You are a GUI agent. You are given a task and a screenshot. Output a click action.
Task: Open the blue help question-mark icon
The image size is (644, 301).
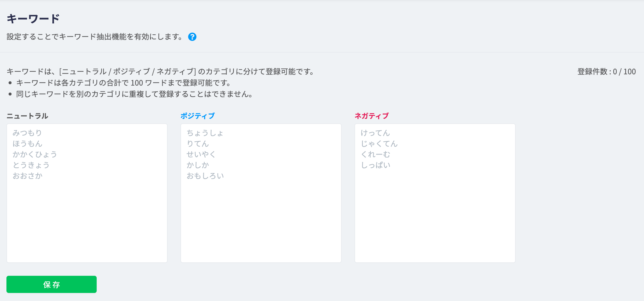(x=192, y=37)
